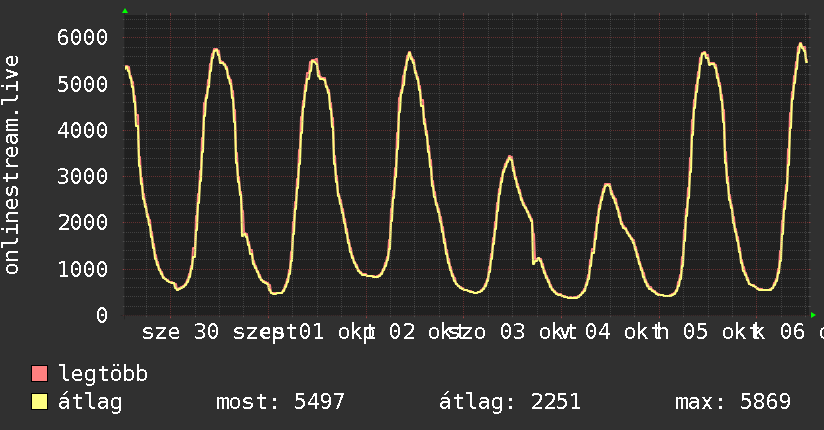Click the max: 5869 statistic
The image size is (824, 430).
pyautogui.click(x=733, y=402)
